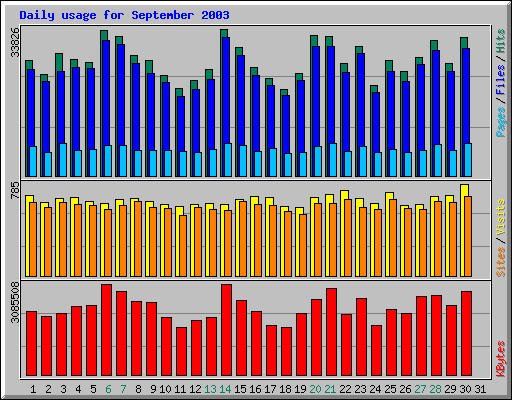Click green weekend day label 13
Viewport: 512px width, 400px height.
click(210, 389)
